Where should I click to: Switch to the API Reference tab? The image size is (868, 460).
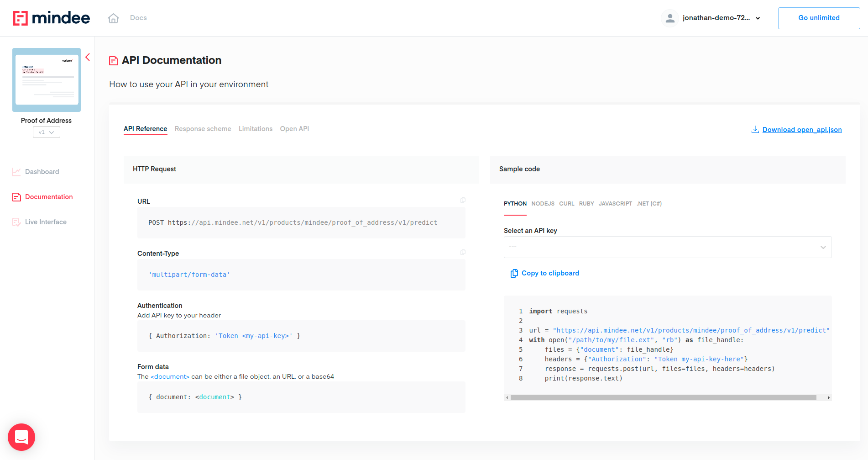pyautogui.click(x=146, y=129)
